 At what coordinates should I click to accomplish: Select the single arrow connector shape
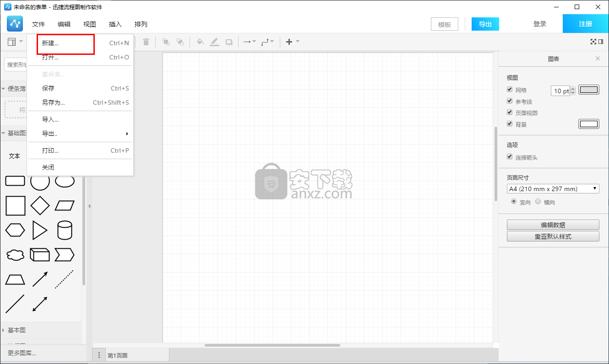coord(40,279)
